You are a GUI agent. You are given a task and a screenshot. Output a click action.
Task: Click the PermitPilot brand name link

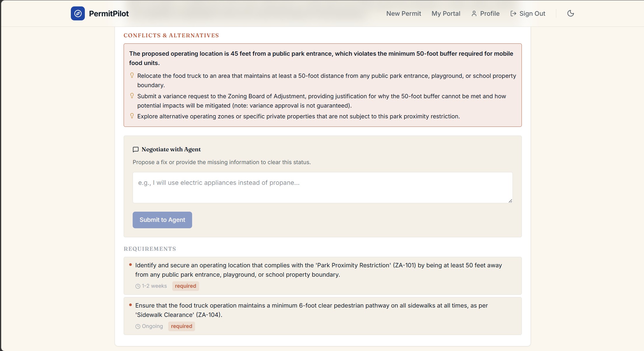pyautogui.click(x=109, y=14)
